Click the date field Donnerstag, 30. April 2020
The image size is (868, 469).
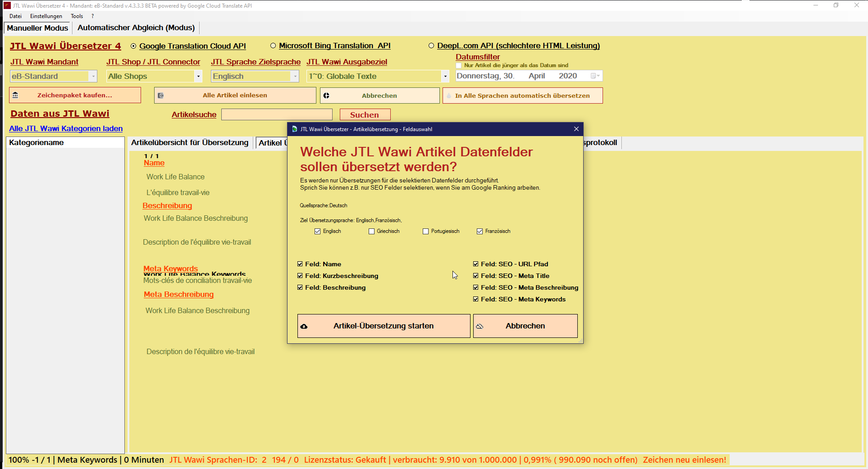[x=529, y=76]
